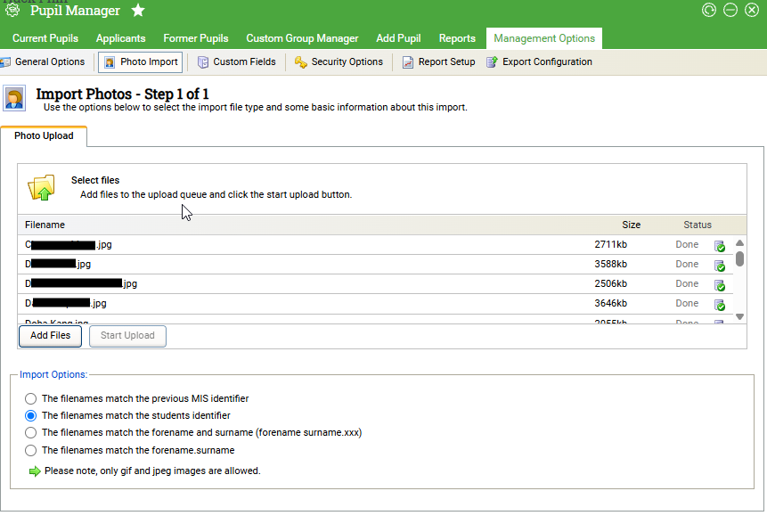Click the 2506kb size cell
Viewport: 767px width, 532px height.
(x=611, y=284)
